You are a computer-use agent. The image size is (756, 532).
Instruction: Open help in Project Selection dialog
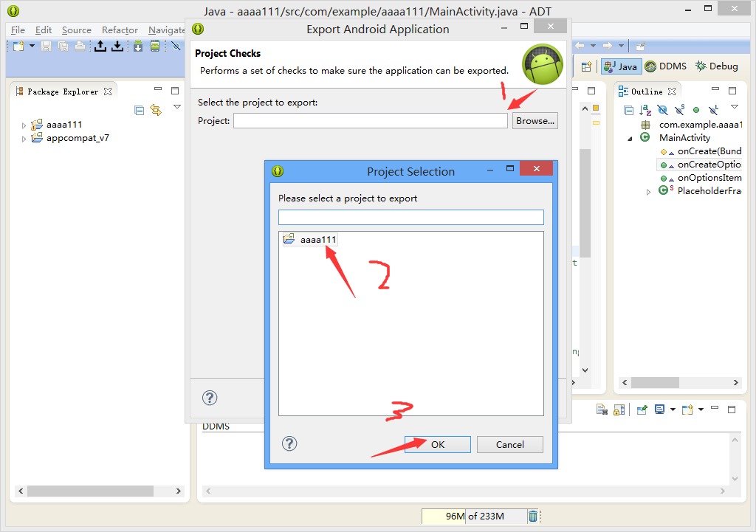[289, 443]
